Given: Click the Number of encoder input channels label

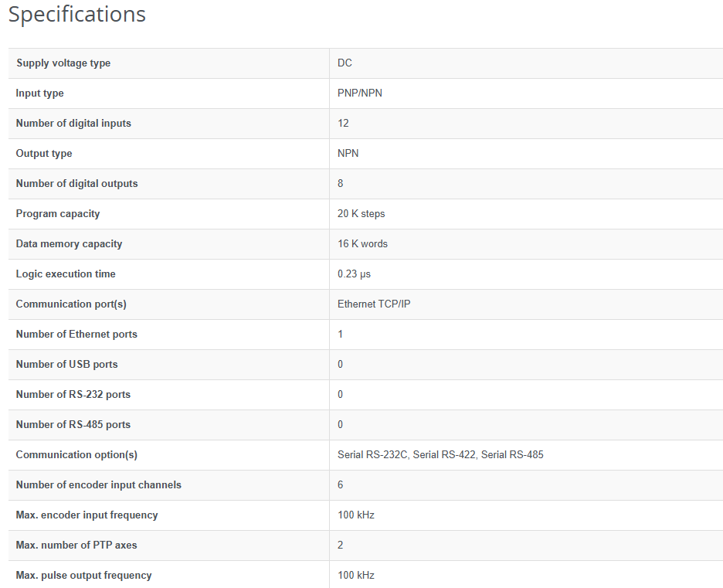Looking at the screenshot, I should click(98, 485).
